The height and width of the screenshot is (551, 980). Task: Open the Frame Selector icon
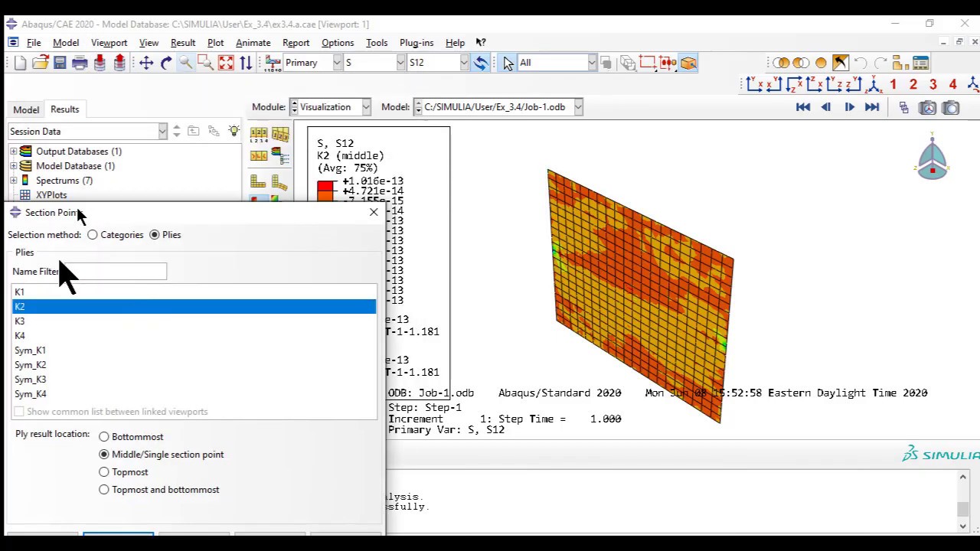(904, 108)
